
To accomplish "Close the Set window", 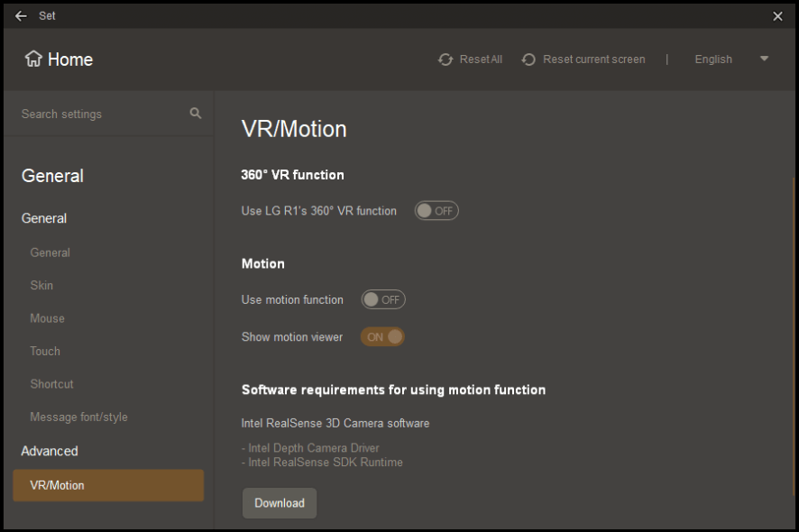I will click(x=777, y=16).
